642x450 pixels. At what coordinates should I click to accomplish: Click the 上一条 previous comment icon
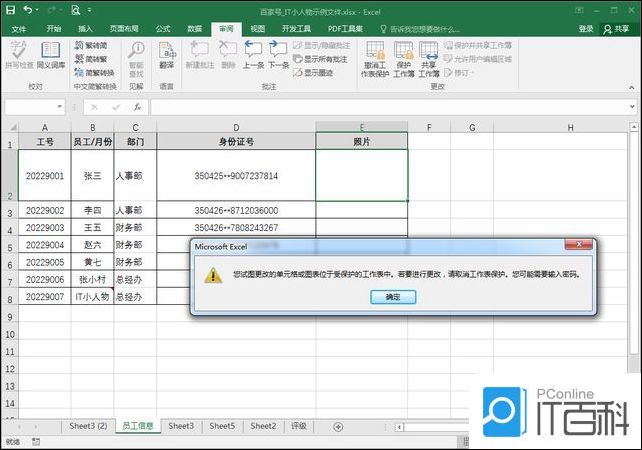[x=254, y=54]
